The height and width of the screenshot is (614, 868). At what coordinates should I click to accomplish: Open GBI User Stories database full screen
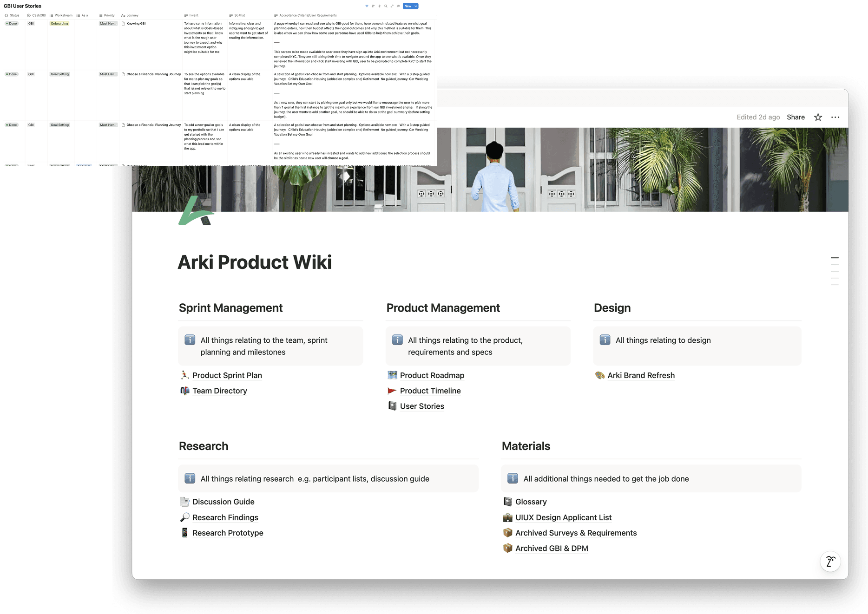(392, 6)
